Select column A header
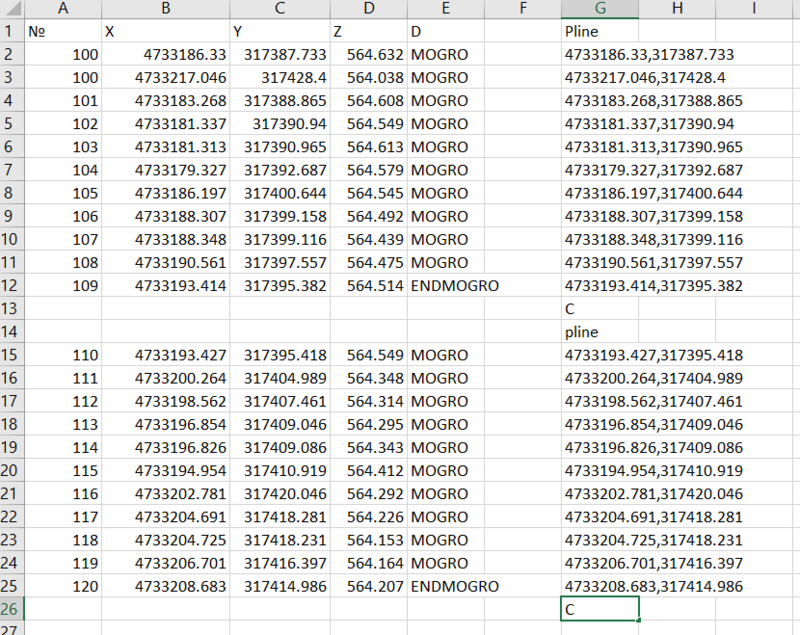The image size is (800, 635). (63, 9)
